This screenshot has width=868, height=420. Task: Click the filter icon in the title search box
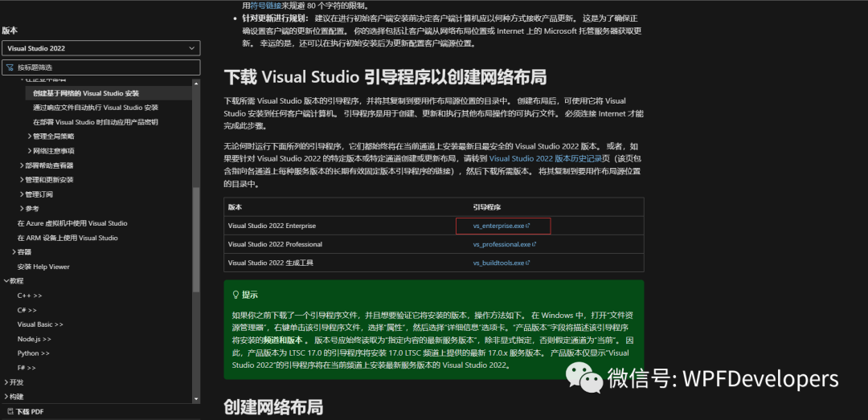10,67
